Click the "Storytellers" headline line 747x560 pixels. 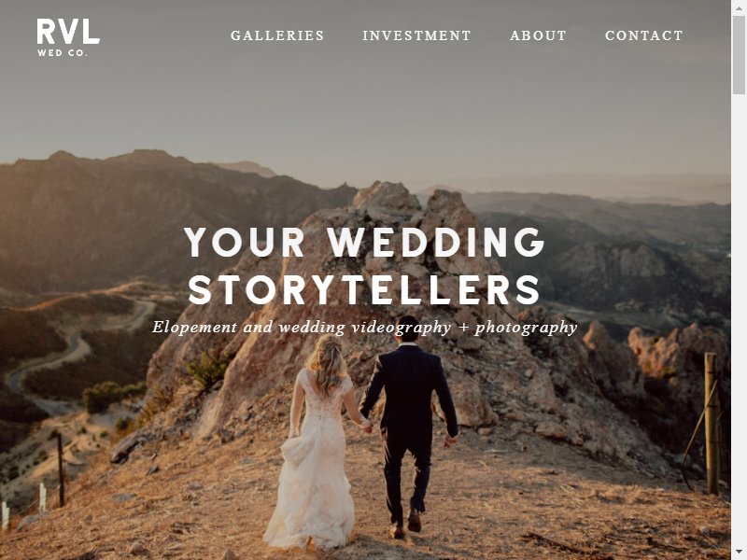(364, 289)
